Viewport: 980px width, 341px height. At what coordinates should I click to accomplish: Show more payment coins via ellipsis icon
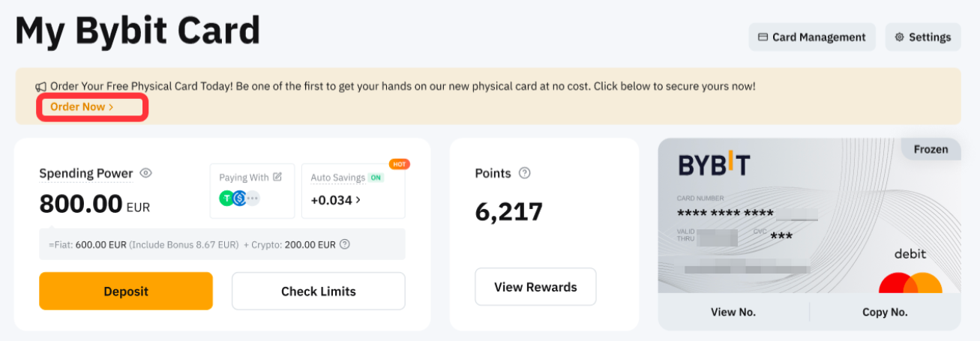point(253,199)
